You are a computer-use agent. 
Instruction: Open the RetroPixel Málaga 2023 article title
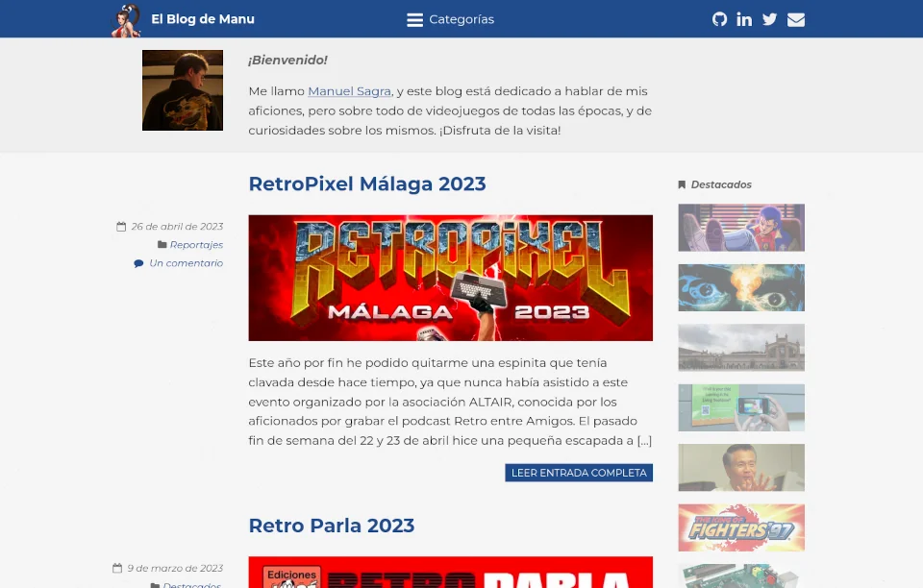[367, 184]
